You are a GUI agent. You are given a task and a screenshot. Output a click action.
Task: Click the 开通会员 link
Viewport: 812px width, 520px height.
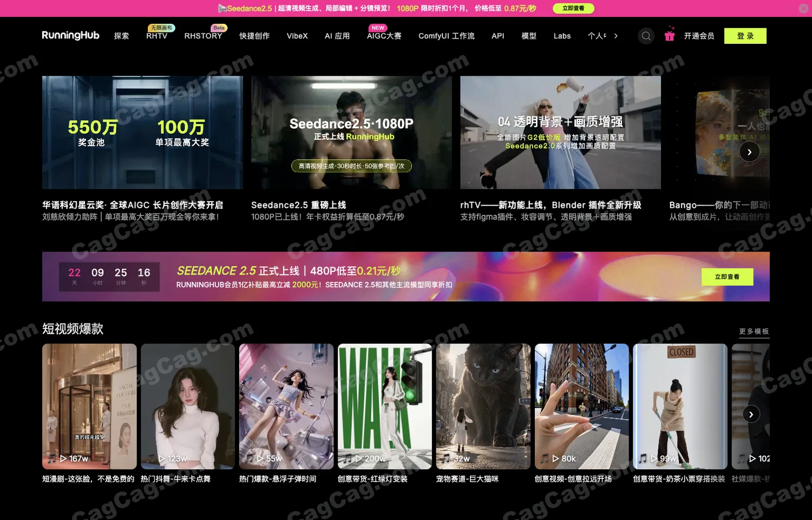(699, 36)
